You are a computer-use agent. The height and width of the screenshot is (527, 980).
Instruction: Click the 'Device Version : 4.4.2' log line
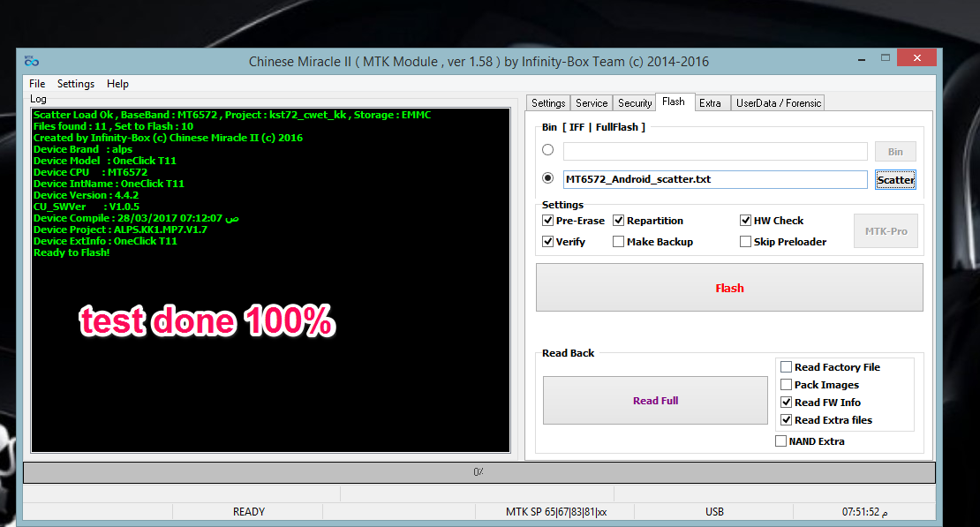[x=86, y=195]
